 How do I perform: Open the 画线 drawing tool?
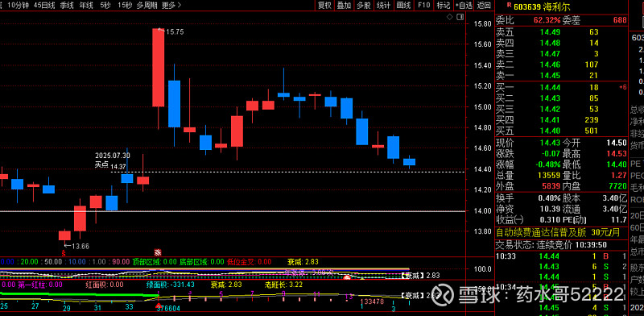(x=404, y=6)
